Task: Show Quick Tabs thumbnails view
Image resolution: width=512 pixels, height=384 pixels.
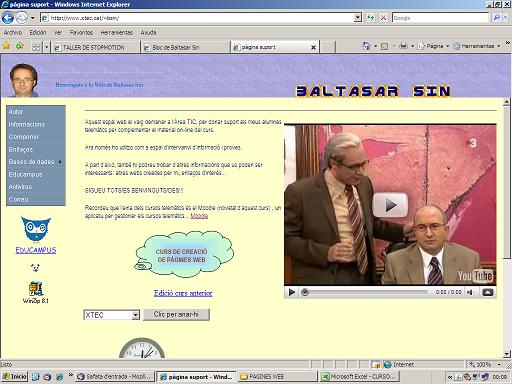Action: (36, 47)
